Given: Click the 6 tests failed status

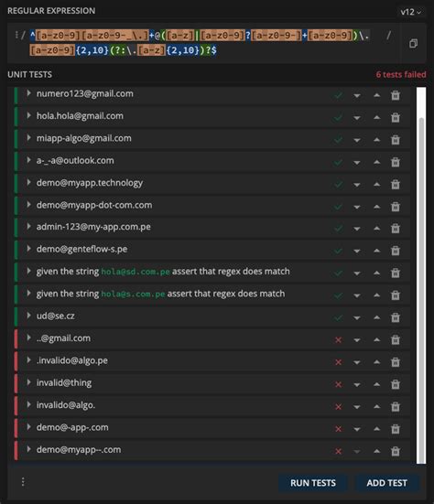Looking at the screenshot, I should coord(401,74).
